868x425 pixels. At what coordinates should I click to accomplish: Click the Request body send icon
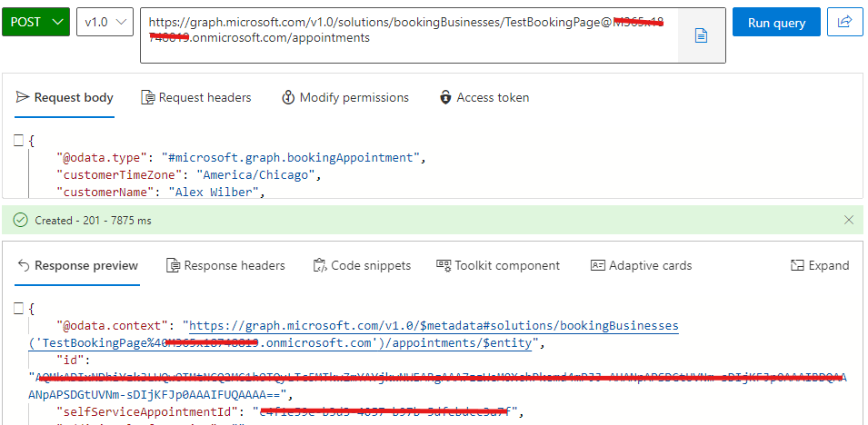[22, 98]
